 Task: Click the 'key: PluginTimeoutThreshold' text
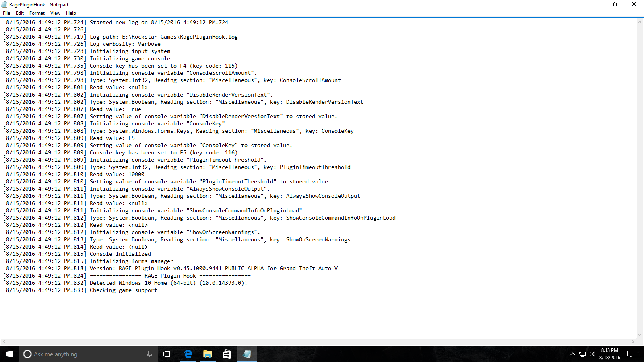[307, 167]
